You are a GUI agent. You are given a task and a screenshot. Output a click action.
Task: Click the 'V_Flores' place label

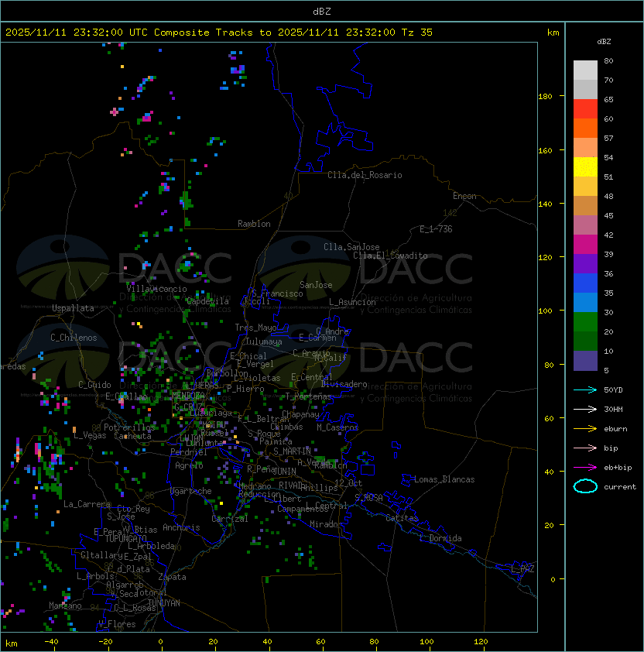[117, 624]
